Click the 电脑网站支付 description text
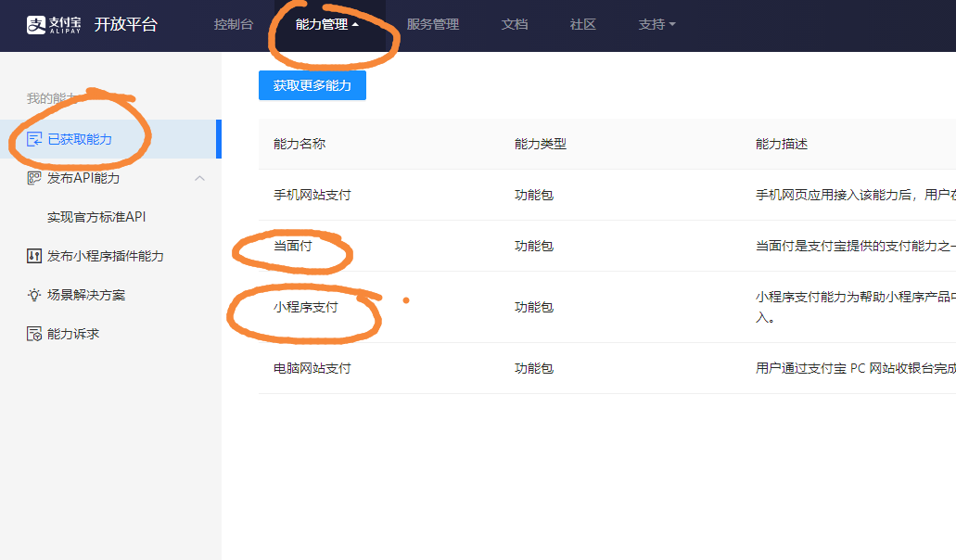The height and width of the screenshot is (560, 956). pyautogui.click(x=856, y=369)
